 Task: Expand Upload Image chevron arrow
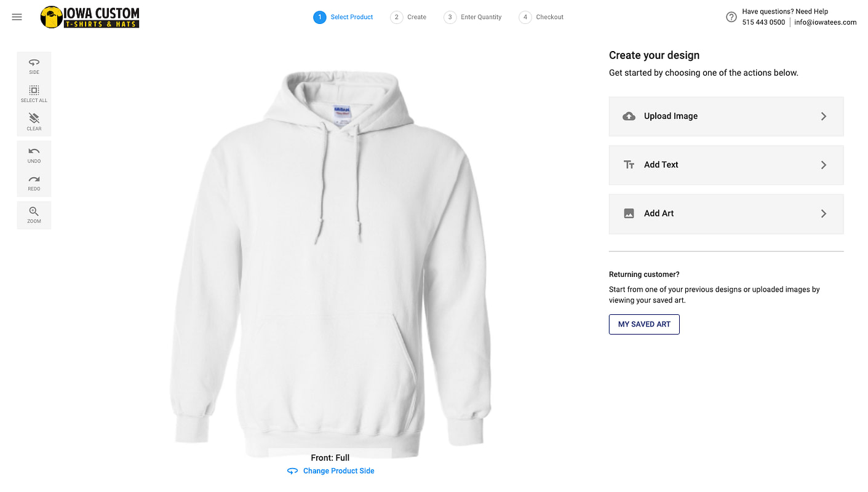[x=824, y=116]
